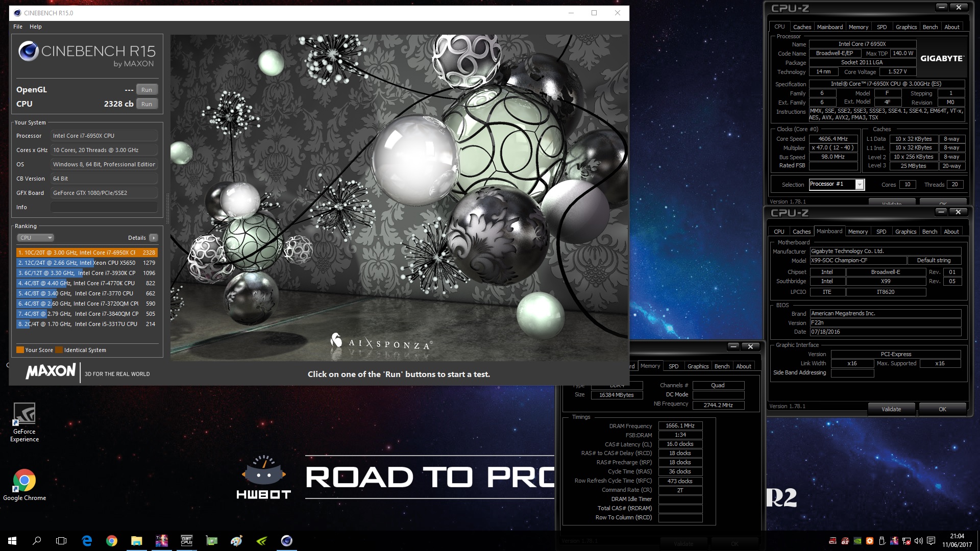
Task: Click the G II tray icon
Action: point(845,541)
